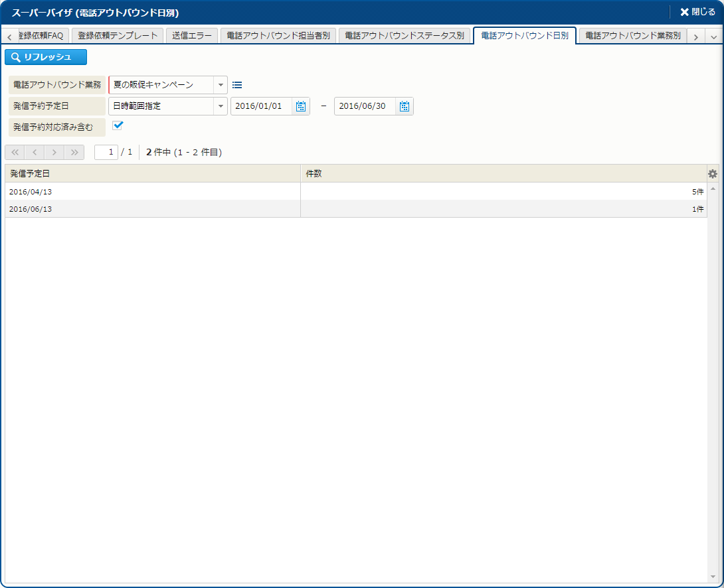The width and height of the screenshot is (724, 588).
Task: Go to next page of results
Action: (54, 152)
